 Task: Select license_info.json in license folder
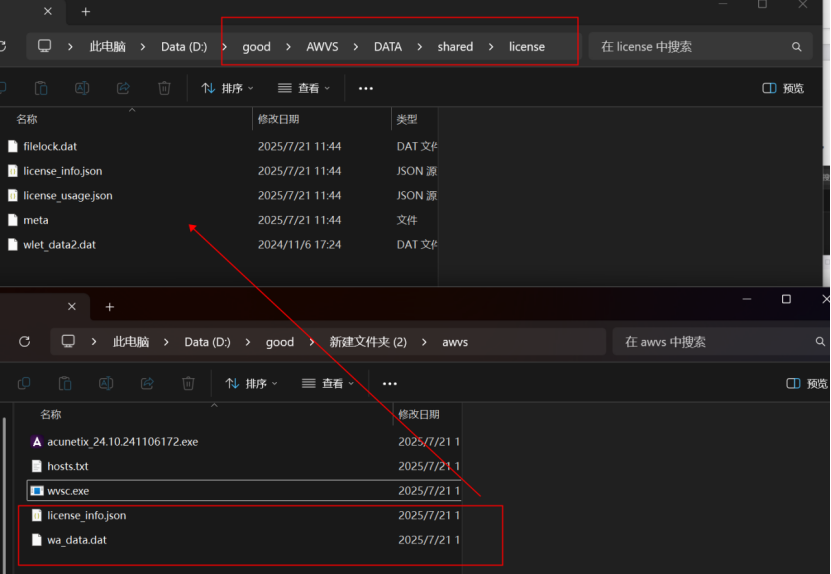(63, 171)
